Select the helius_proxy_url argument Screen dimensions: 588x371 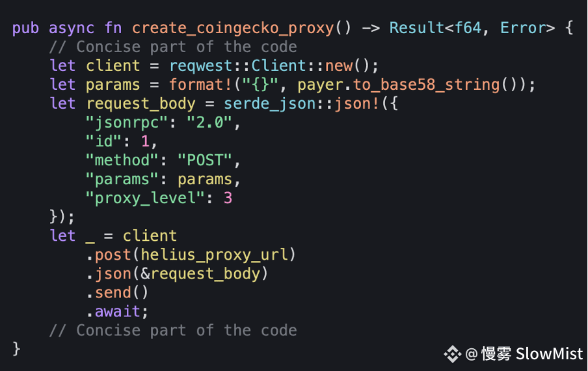click(x=214, y=255)
